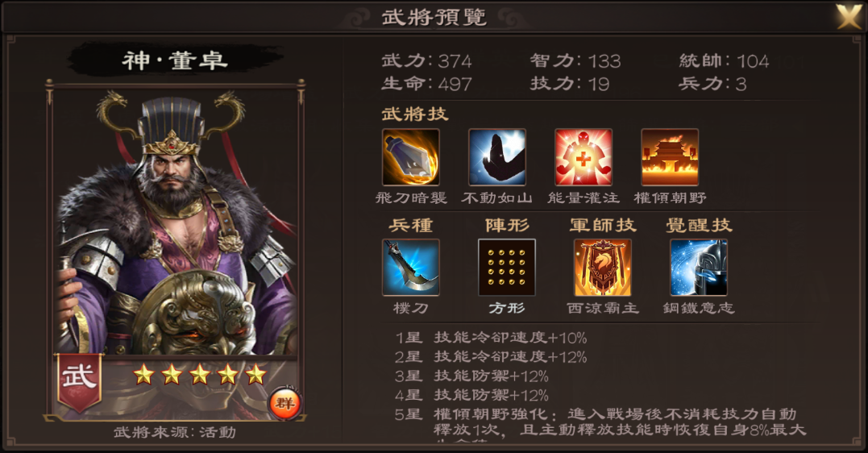The image size is (868, 453).
Task: Tap the 鋼鐵意志 awakening skill icon
Action: pyautogui.click(x=699, y=268)
